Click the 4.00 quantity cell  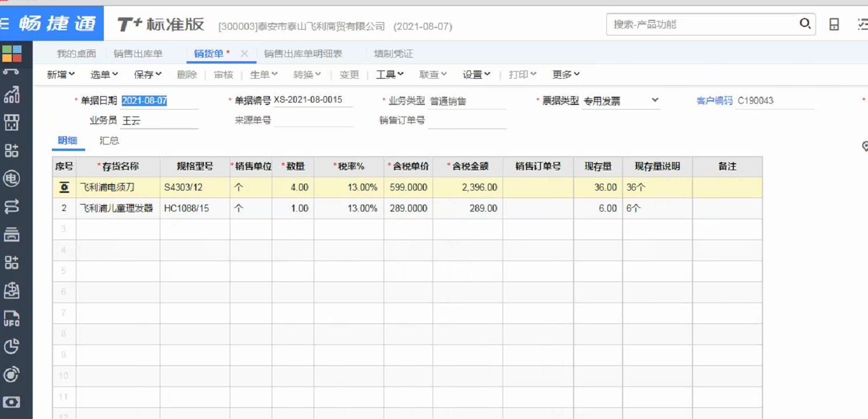(x=293, y=188)
